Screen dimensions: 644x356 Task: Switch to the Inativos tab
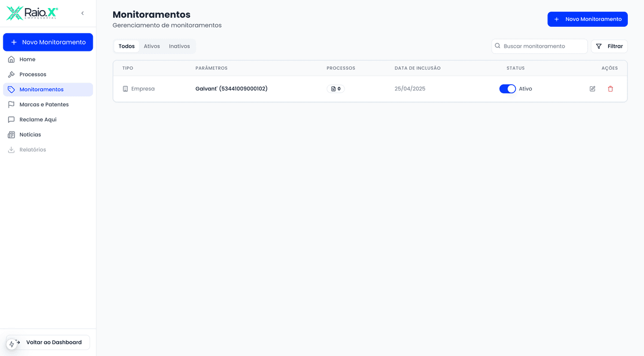(x=179, y=46)
